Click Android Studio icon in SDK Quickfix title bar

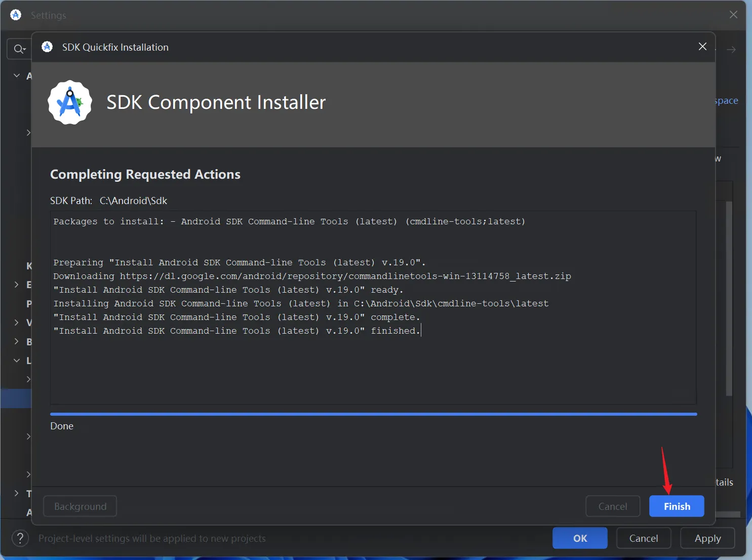47,47
